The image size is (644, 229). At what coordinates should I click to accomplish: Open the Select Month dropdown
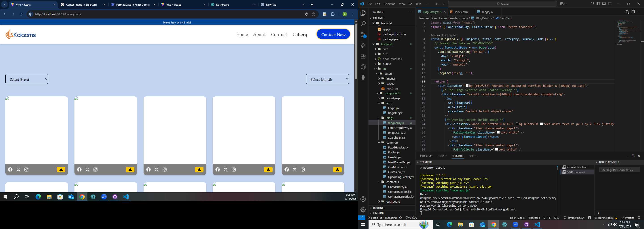point(328,79)
